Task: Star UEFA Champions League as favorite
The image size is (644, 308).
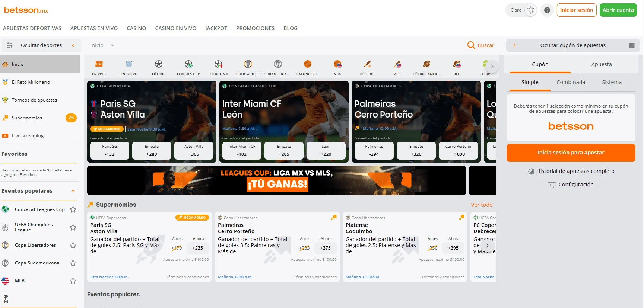Action: (73, 227)
